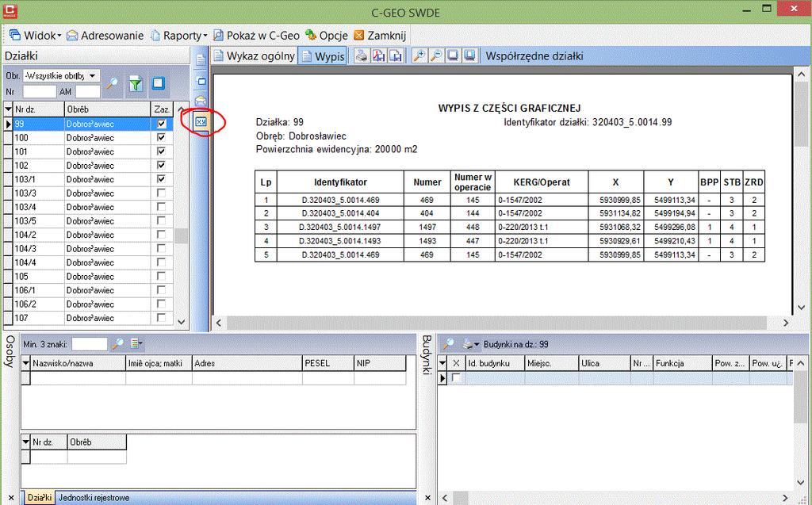Viewport: 812px width, 505px height.
Task: Open the printer dropdown in Budynki panel
Action: [471, 344]
